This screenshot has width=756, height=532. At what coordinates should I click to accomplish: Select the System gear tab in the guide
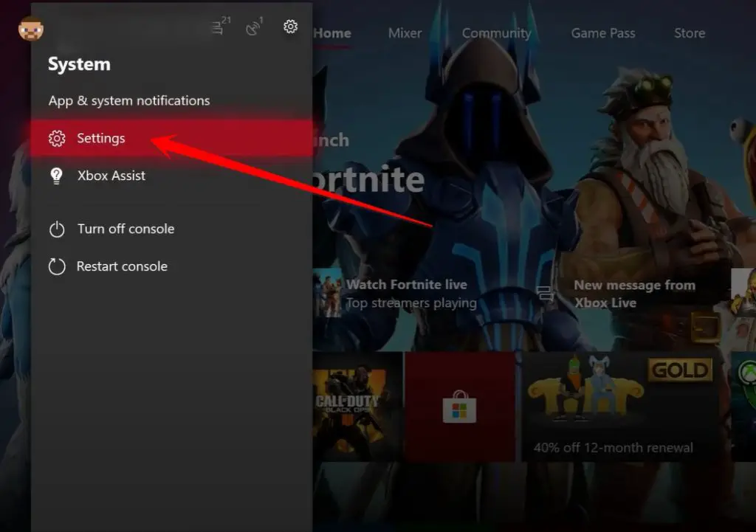click(290, 27)
